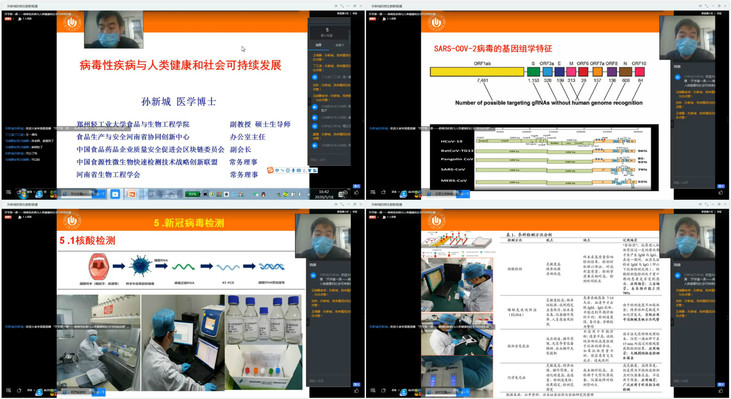Click the thumbs-up icon in the detection table window

(x=721, y=391)
